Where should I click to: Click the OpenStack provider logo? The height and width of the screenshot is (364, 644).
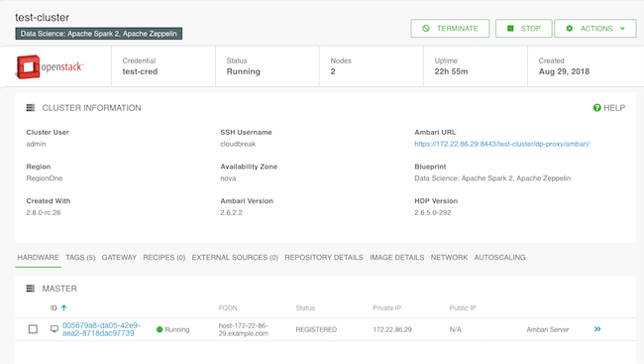[x=50, y=66]
